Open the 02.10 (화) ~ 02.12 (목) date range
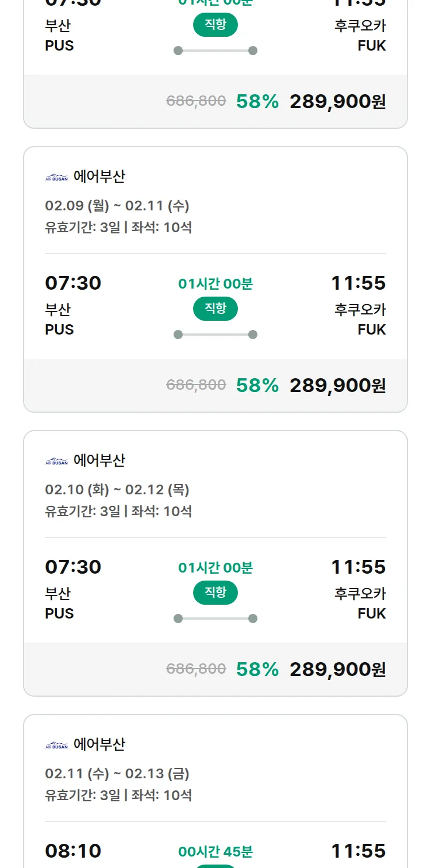431x868 pixels. point(117,490)
